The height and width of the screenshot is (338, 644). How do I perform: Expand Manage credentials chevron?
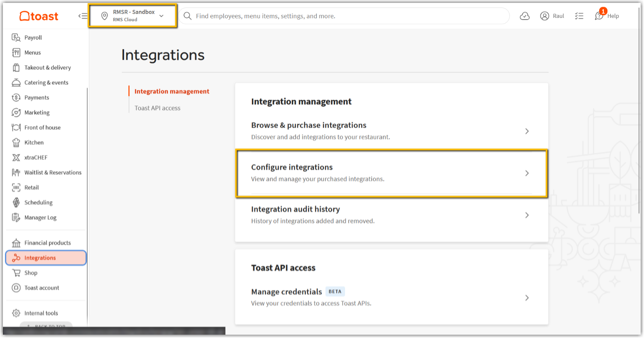coord(527,298)
